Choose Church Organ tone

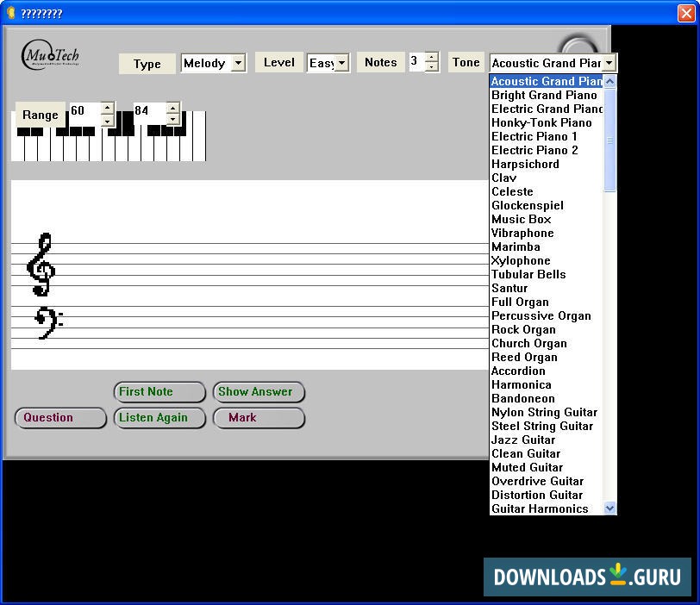(x=547, y=344)
